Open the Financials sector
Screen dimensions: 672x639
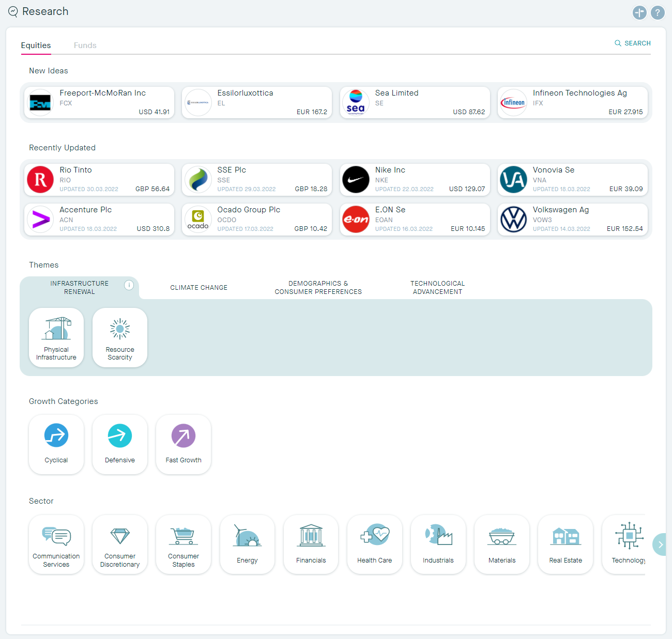coord(311,544)
